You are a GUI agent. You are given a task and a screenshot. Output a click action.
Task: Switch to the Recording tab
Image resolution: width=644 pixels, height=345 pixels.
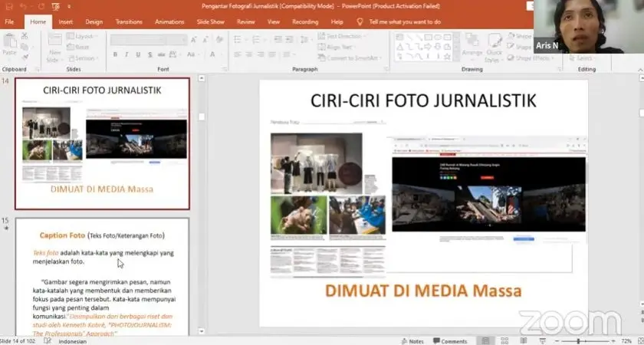coord(305,21)
